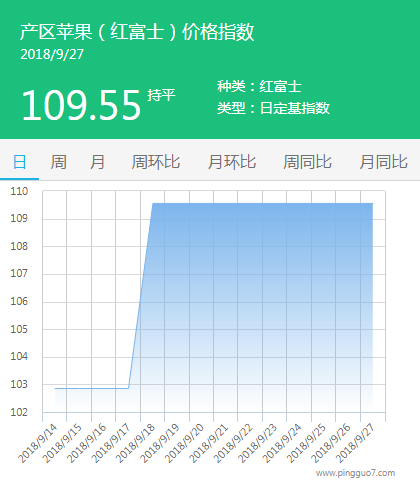Click the title 产区苹果（红富士）价格指数
The image size is (420, 485).
tap(137, 32)
